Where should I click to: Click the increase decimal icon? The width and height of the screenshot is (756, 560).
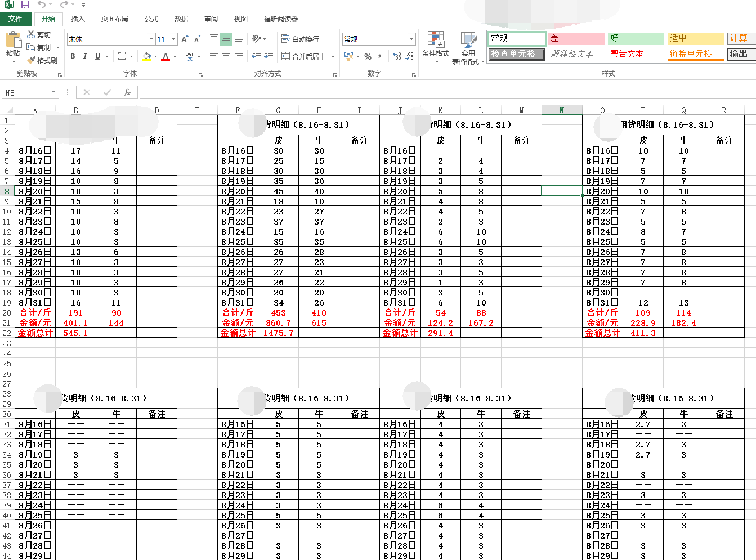point(397,56)
